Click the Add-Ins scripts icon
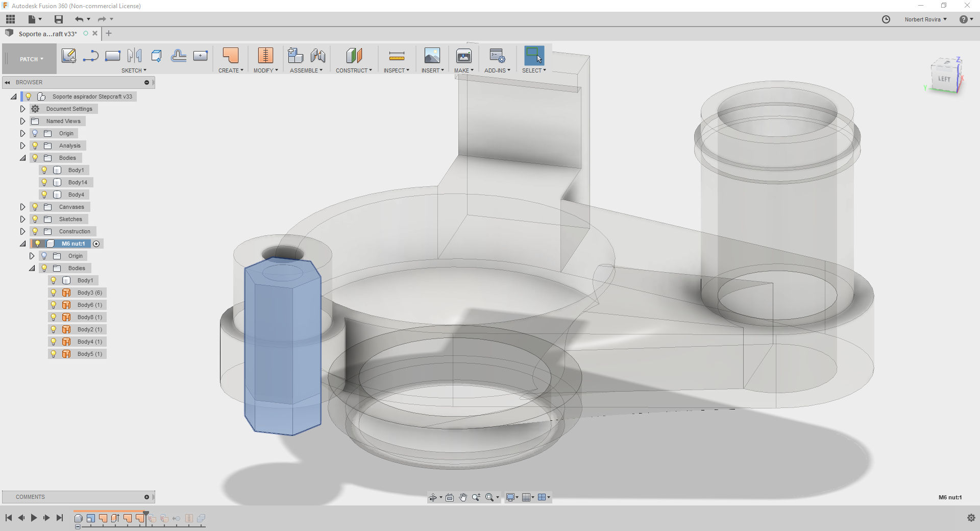This screenshot has height=531, width=980. pyautogui.click(x=497, y=56)
